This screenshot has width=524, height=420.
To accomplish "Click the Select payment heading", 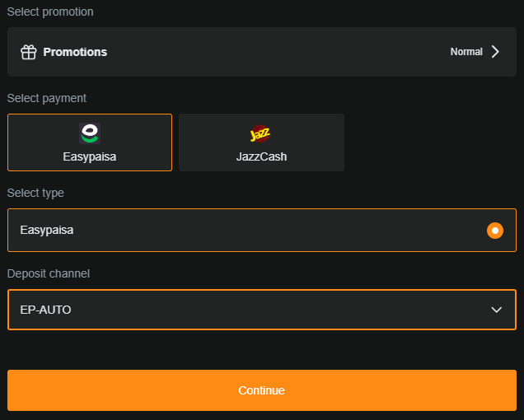I will click(46, 98).
